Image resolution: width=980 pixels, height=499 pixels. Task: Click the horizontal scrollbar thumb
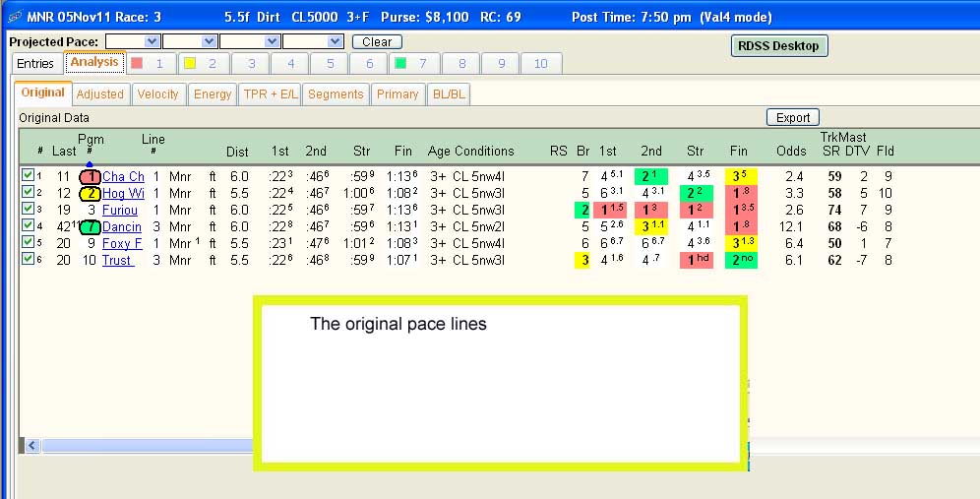pos(148,446)
